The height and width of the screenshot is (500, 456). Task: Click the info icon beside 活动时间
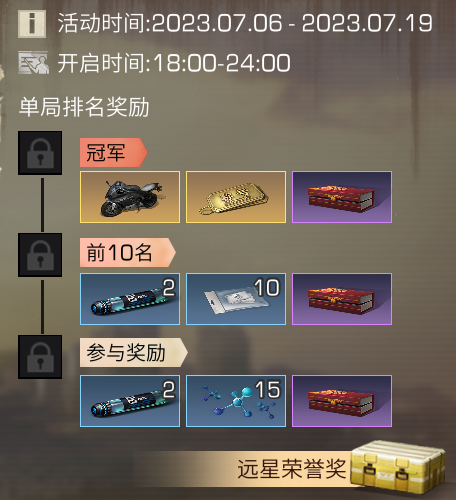click(32, 24)
